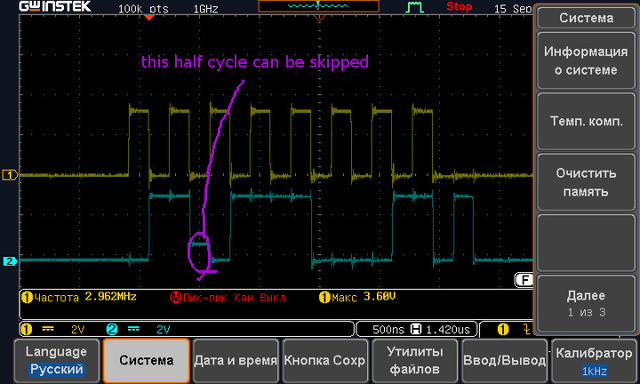Open Утилиты файлов menu
The width and height of the screenshot is (640, 384).
click(x=415, y=361)
